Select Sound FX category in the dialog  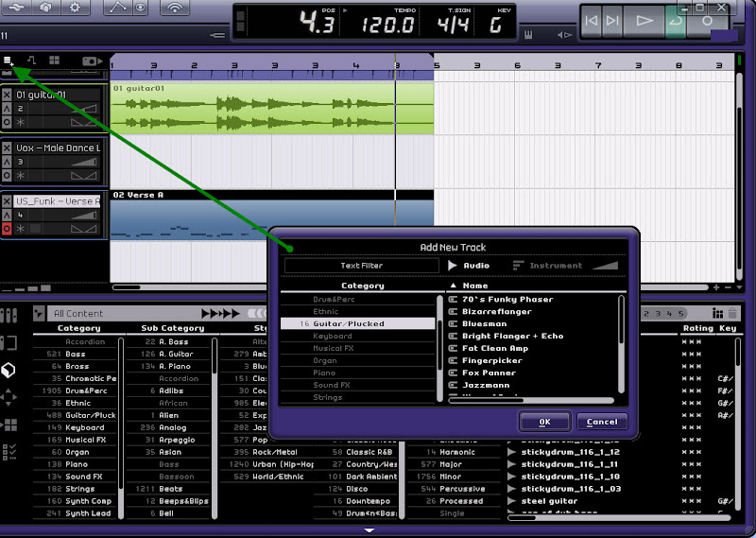(x=358, y=385)
